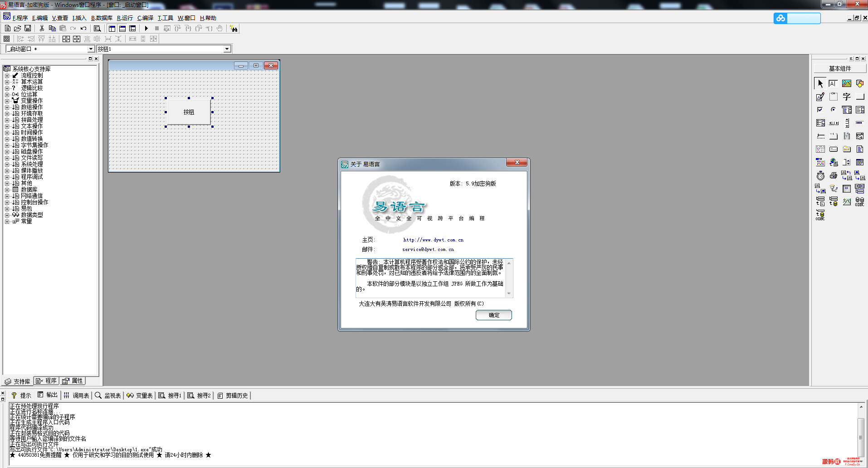Screen dimensions: 868x468
Task: Expand the 算术运算 tree node
Action: 7,82
